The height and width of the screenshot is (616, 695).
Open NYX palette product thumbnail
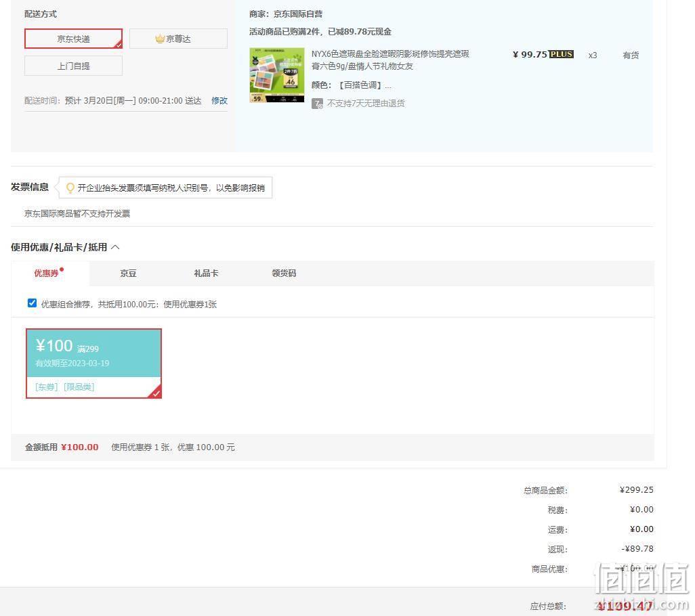pyautogui.click(x=277, y=75)
